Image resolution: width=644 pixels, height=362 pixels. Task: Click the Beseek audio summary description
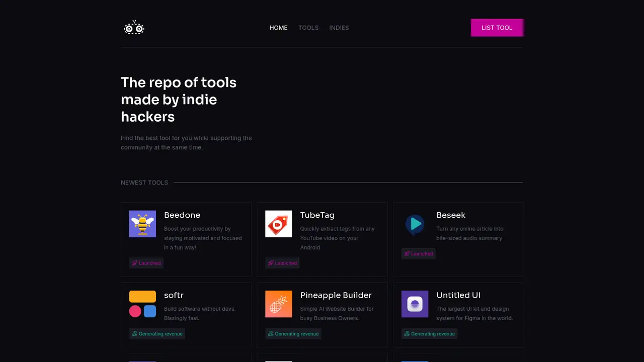469,233
